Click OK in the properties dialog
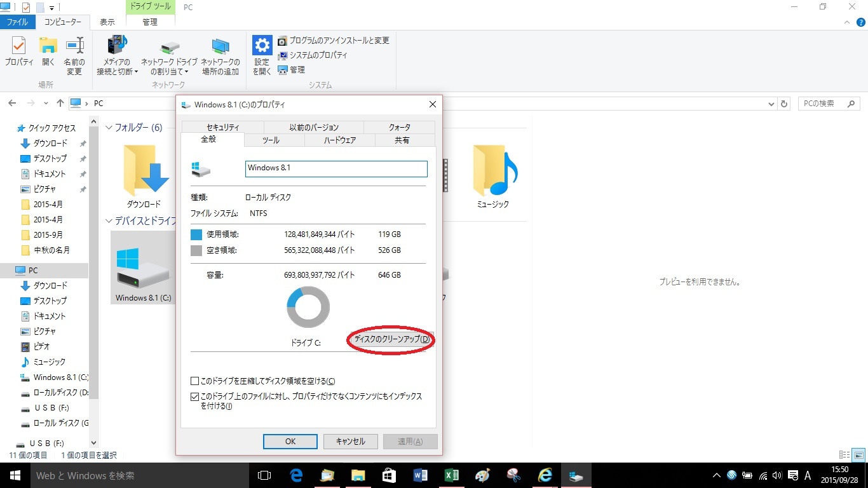This screenshot has height=488, width=868. click(290, 442)
